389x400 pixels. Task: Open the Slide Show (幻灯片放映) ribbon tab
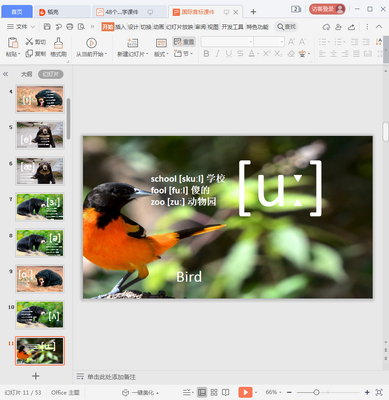pyautogui.click(x=179, y=27)
